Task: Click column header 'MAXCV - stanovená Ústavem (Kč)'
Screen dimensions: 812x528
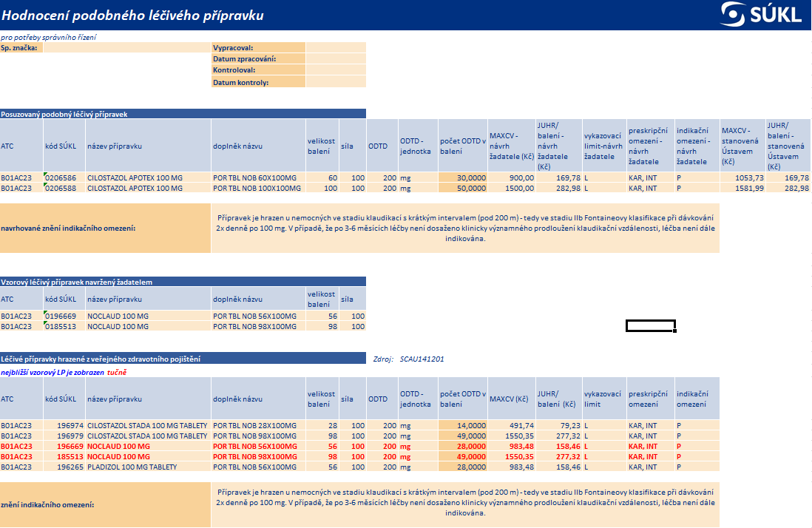Action: [x=742, y=146]
